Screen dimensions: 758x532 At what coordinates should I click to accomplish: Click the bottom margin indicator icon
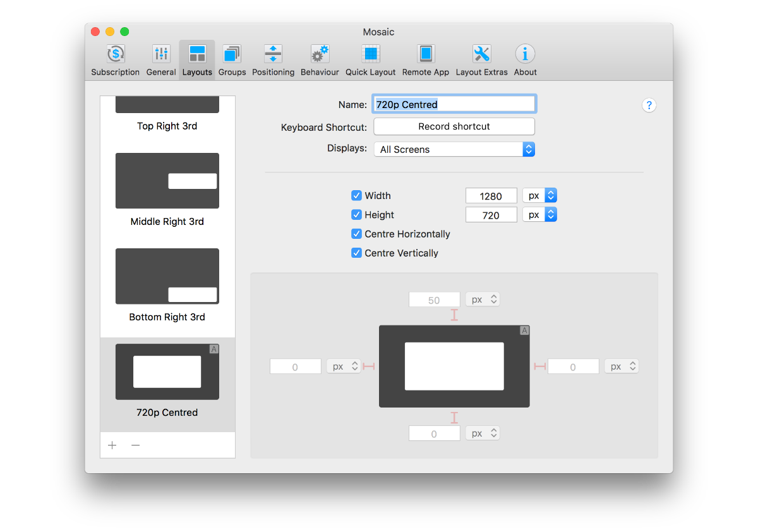(454, 418)
